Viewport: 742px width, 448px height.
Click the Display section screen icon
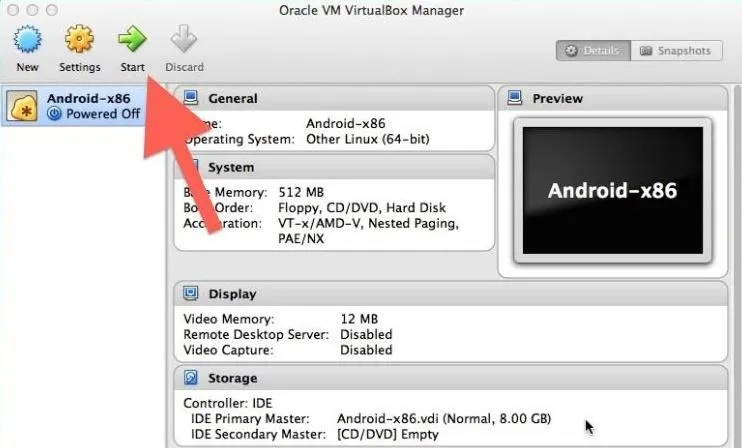[191, 293]
